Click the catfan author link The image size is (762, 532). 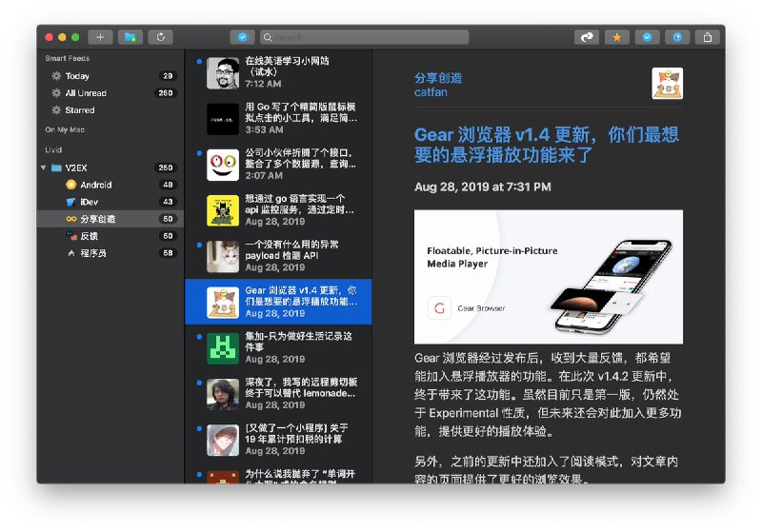pos(431,92)
